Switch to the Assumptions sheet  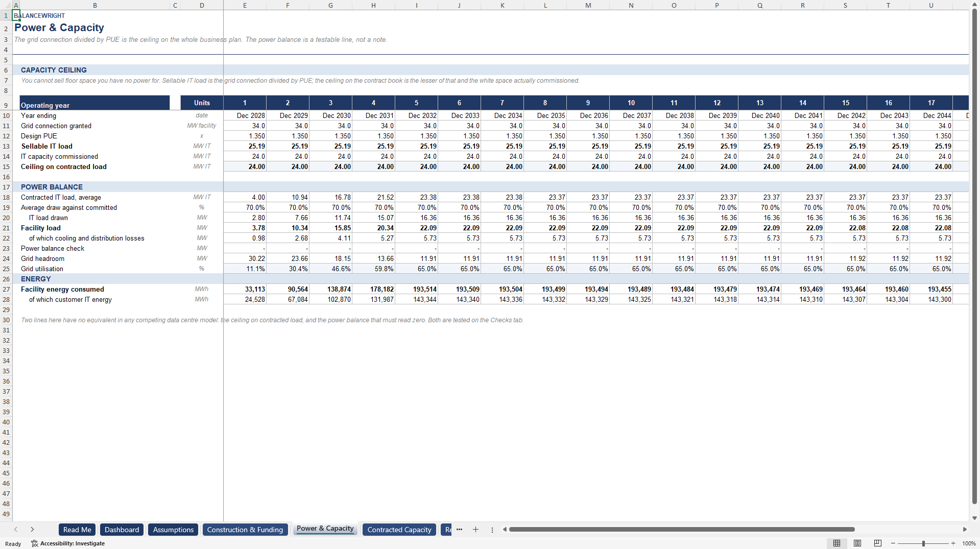click(x=173, y=530)
